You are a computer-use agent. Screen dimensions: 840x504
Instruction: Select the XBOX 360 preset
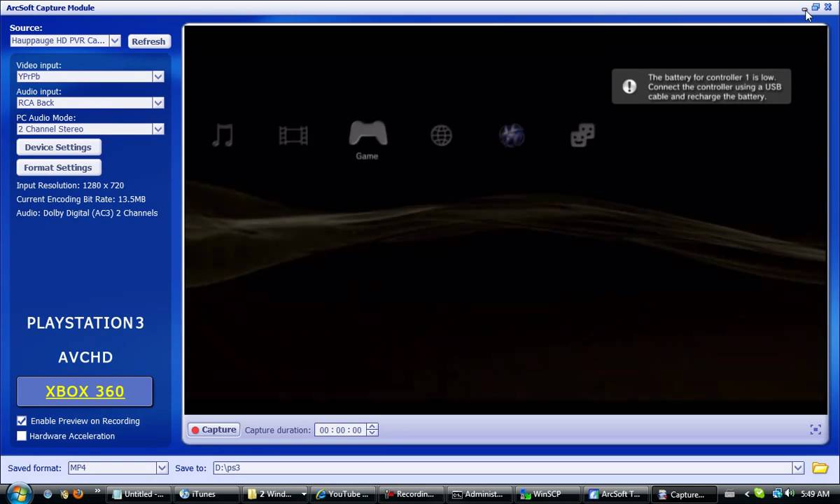pyautogui.click(x=85, y=391)
